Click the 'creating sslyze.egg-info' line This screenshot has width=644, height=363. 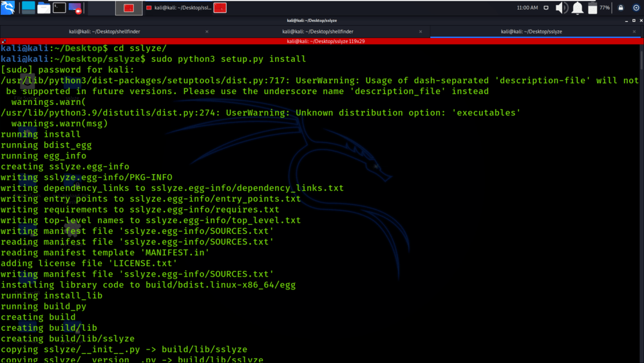[x=65, y=166]
